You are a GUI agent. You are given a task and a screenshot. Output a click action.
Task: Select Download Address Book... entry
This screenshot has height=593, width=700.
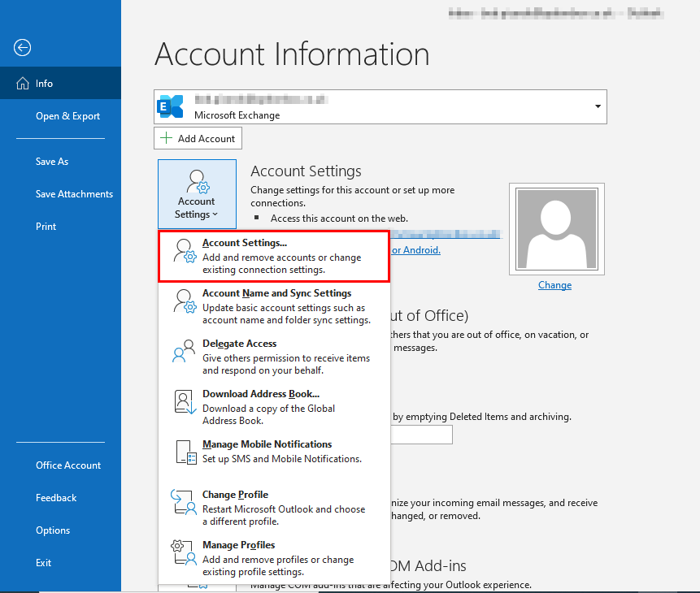pyautogui.click(x=274, y=407)
